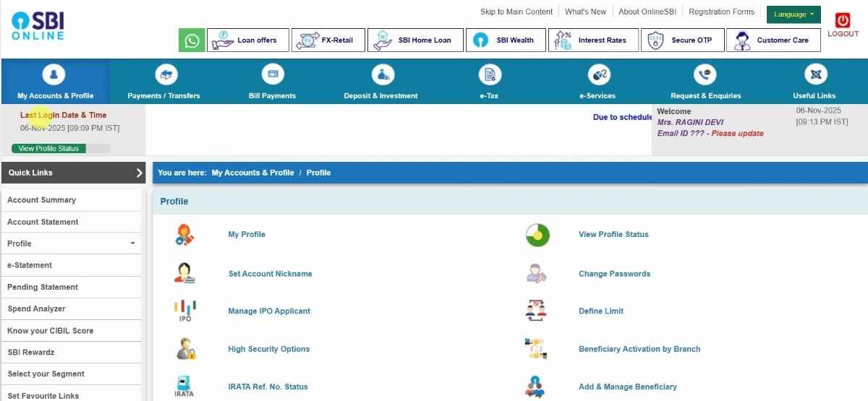Viewport: 868px width, 401px height.
Task: Click the WhatsApp icon in header
Action: pyautogui.click(x=192, y=40)
